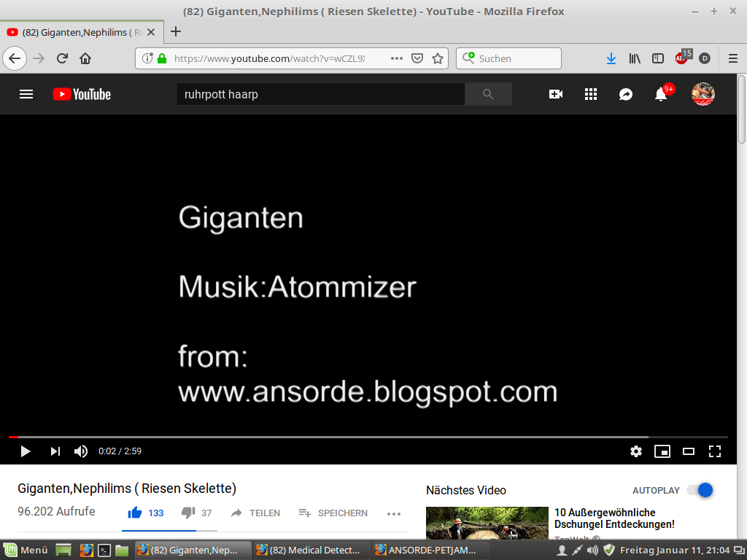Viewport: 747px width, 560px height.
Task: Click the browser Forward arrow
Action: pyautogui.click(x=39, y=58)
